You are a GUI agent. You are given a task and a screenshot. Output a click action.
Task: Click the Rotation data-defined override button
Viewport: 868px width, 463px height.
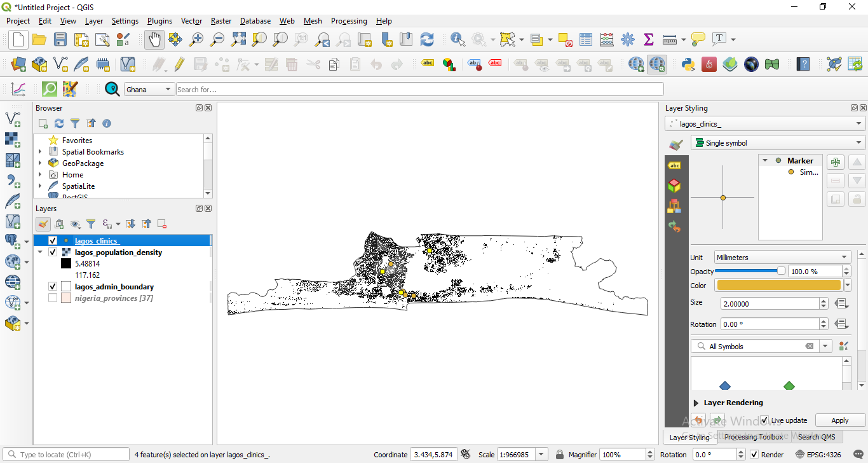point(842,324)
